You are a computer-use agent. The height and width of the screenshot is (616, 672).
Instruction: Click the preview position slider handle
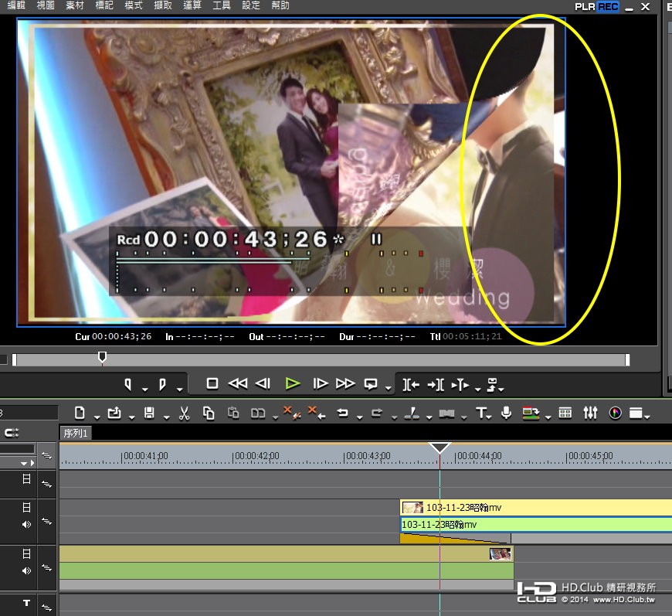(x=102, y=357)
